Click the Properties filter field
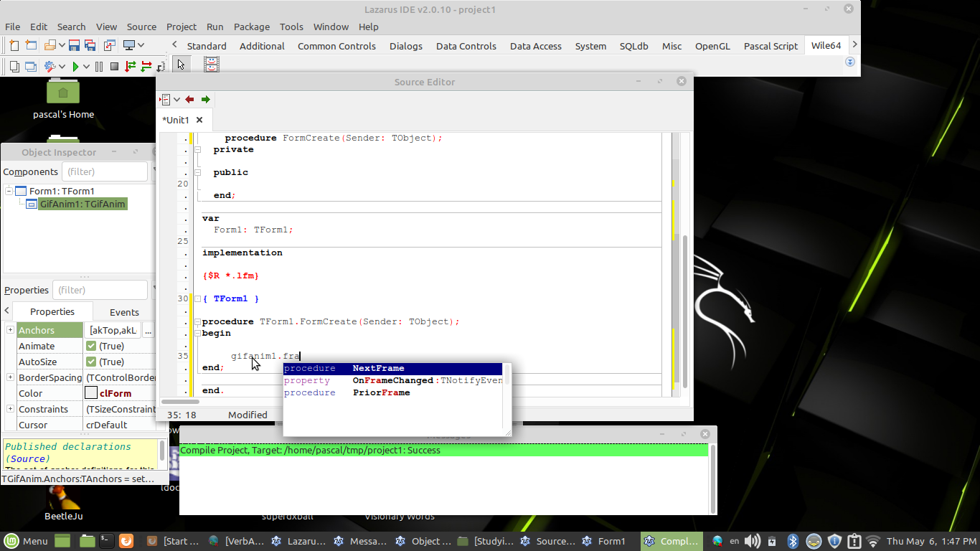 [x=100, y=290]
